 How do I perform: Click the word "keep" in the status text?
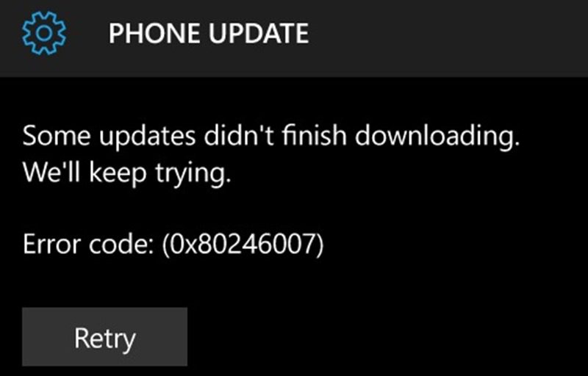pos(118,175)
